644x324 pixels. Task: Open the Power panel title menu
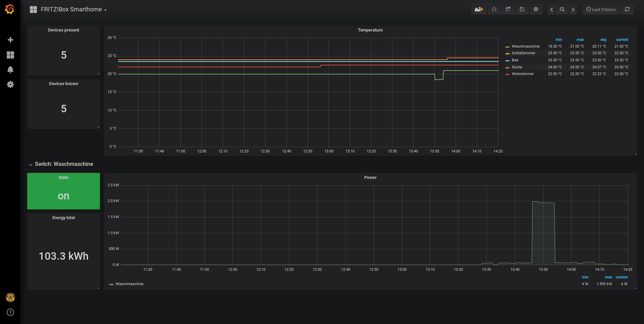tap(370, 178)
